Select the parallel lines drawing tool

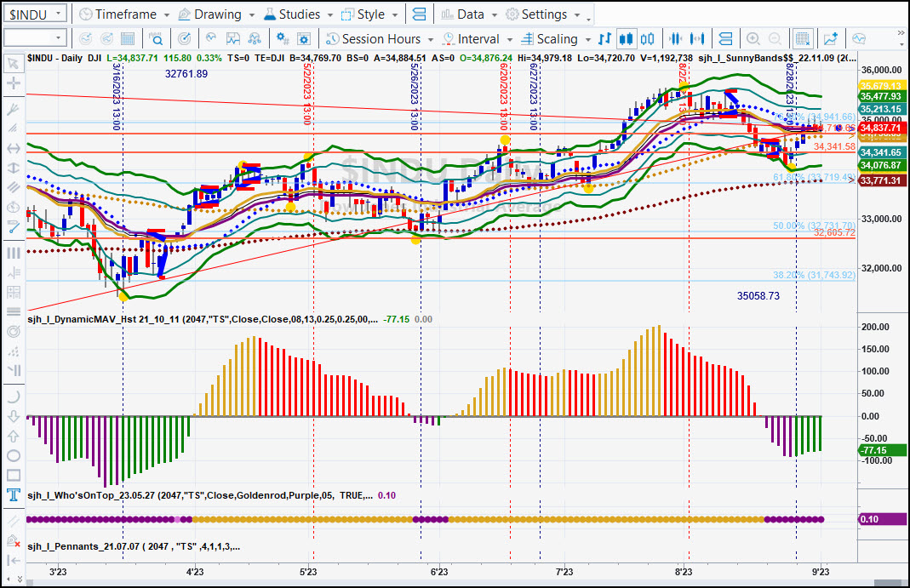click(13, 187)
